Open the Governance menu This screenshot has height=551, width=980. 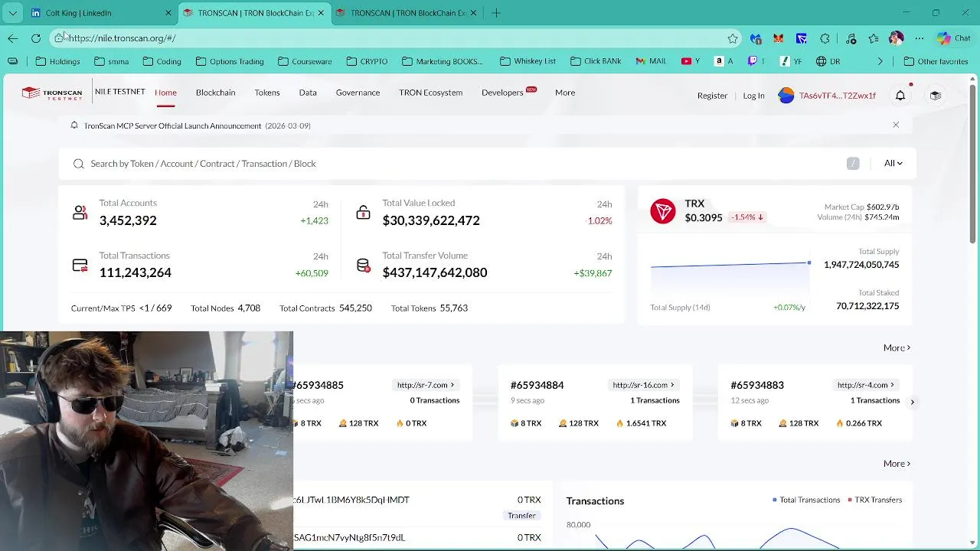pyautogui.click(x=358, y=93)
